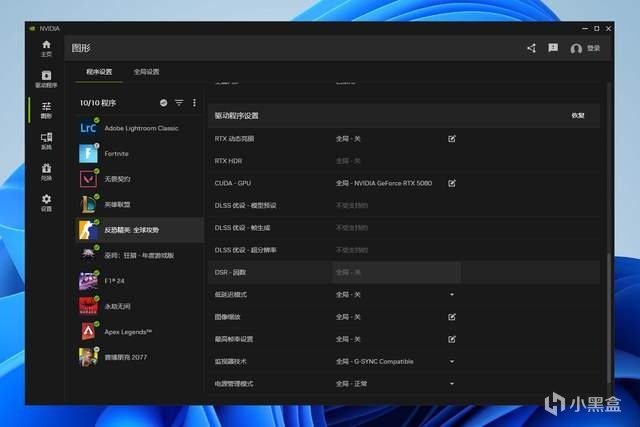Click the 10/10 程序 count heading
The image size is (640, 427).
tap(98, 103)
